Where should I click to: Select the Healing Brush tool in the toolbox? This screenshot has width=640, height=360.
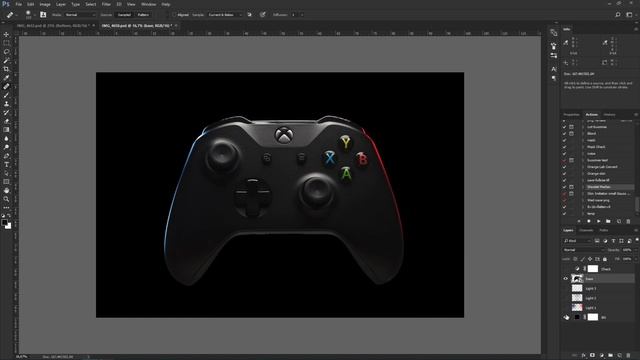[6, 87]
